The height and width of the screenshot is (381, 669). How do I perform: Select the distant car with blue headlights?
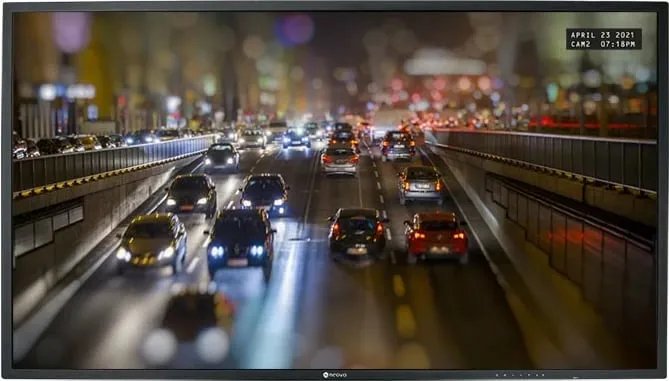(296, 139)
